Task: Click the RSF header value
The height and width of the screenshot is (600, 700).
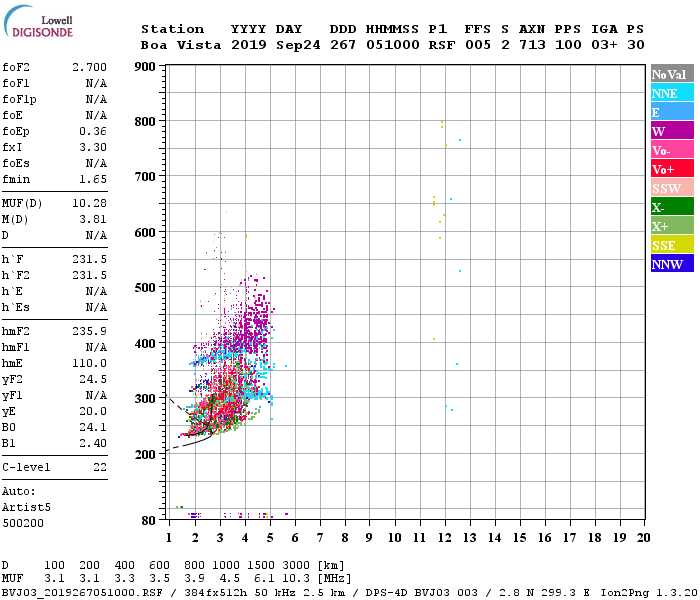Action: [x=442, y=45]
